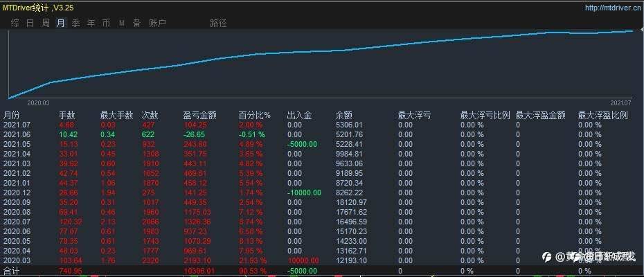Click the 622 trade count value
The image size is (644, 277).
(x=148, y=134)
